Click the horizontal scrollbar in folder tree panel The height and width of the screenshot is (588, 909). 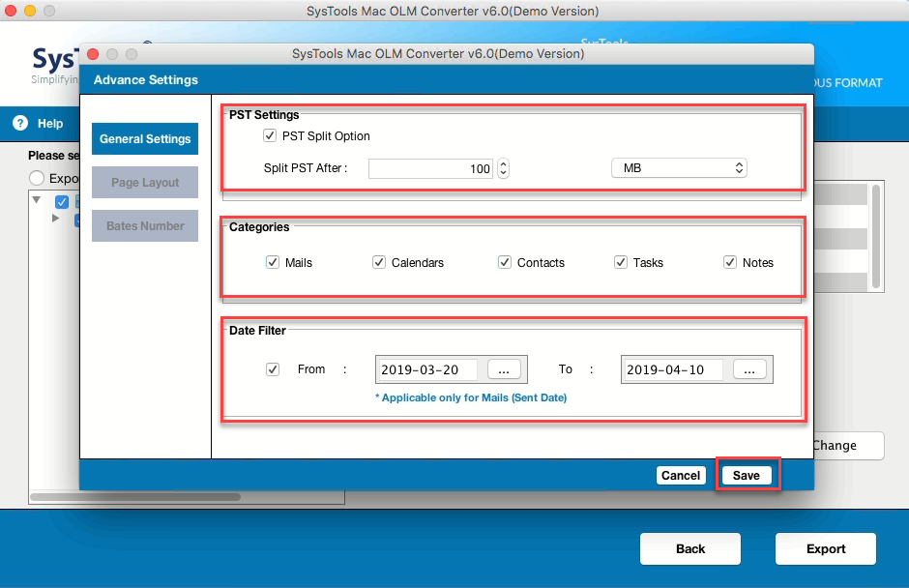135,497
